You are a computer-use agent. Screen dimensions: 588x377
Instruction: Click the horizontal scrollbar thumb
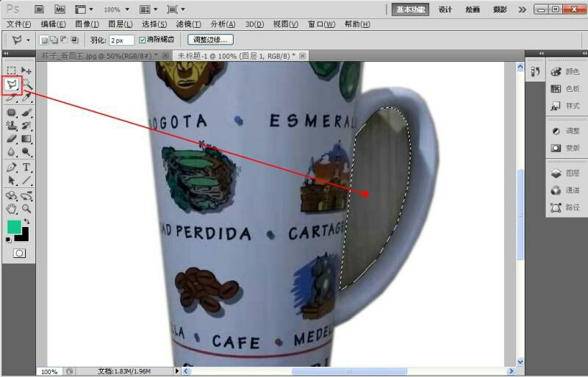click(x=349, y=371)
